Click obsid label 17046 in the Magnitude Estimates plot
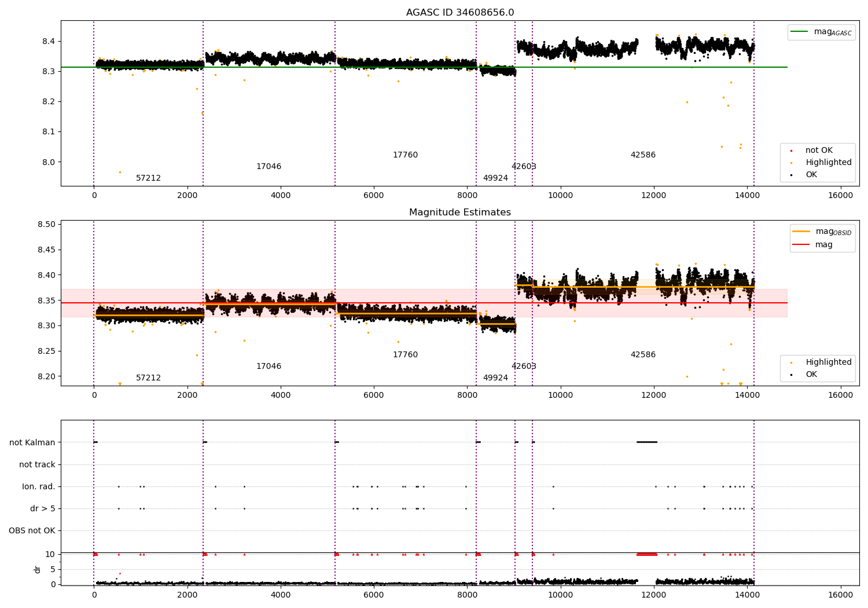The image size is (868, 608). pos(269,367)
